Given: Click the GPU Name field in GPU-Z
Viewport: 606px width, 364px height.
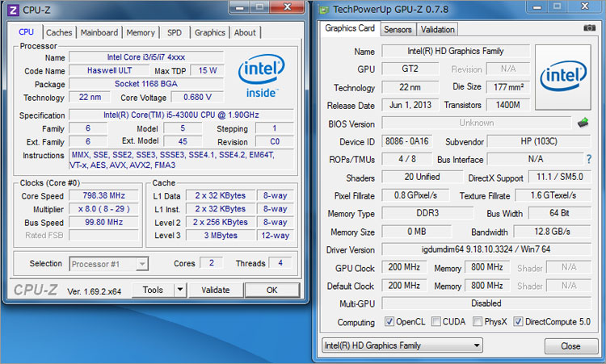Looking at the screenshot, I should 455,52.
